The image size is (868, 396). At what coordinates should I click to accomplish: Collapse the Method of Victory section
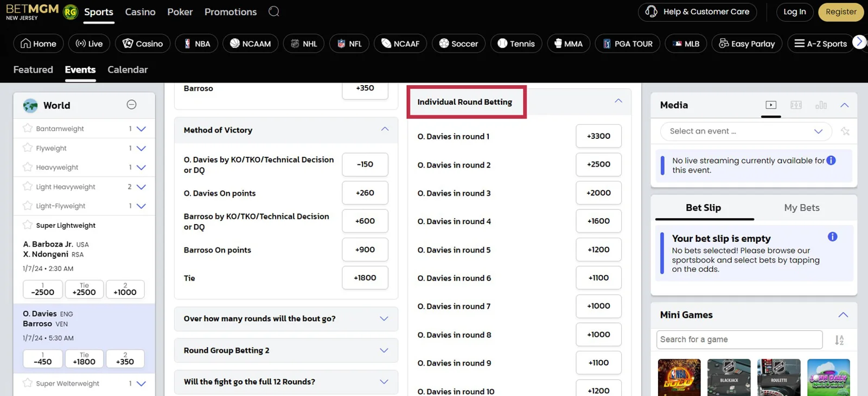click(385, 130)
